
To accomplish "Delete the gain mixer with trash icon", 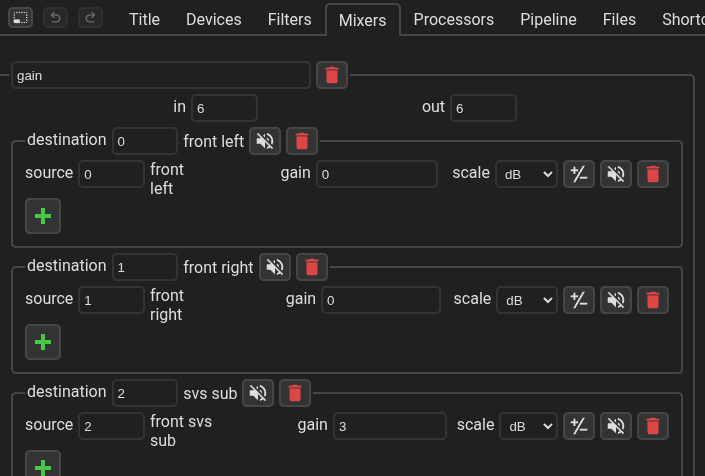I will point(332,75).
